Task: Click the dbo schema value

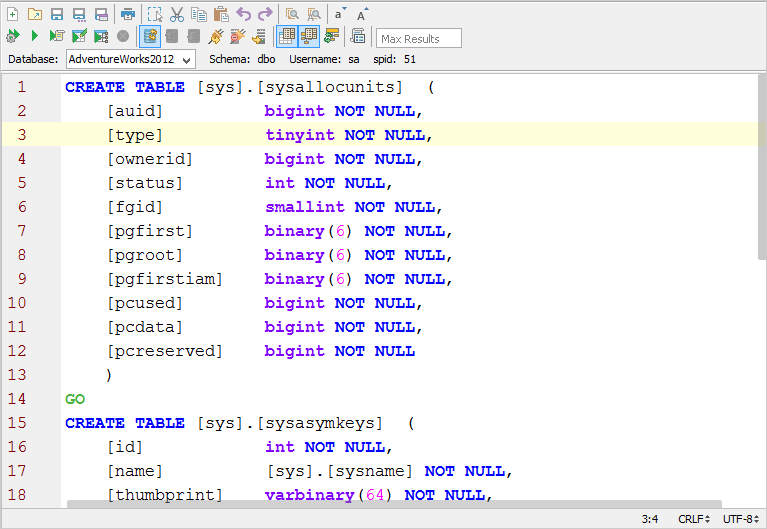Action: [267, 59]
